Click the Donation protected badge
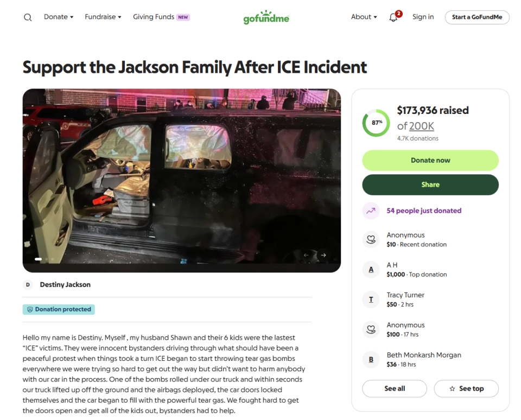 59,309
